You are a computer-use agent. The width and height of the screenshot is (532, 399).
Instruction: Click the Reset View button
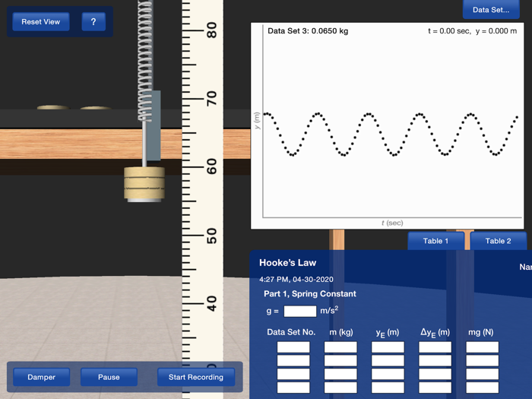(41, 22)
